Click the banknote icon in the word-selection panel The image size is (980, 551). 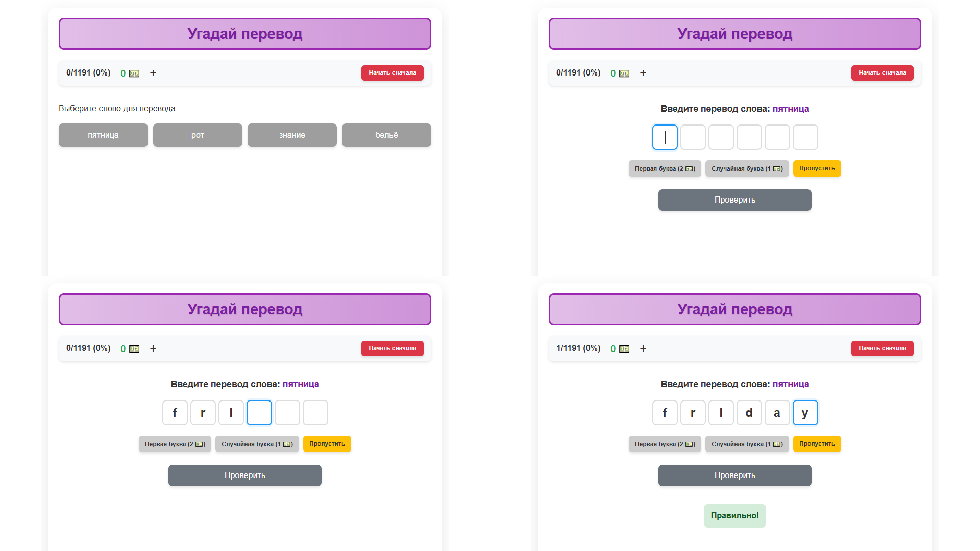134,73
